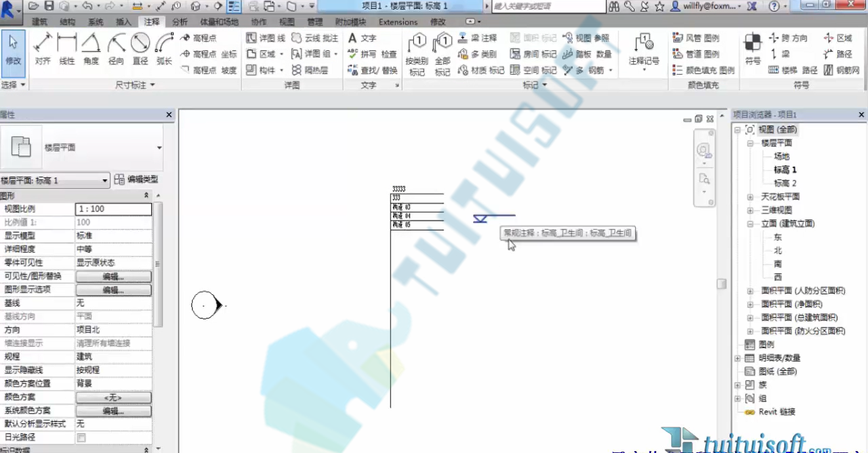The height and width of the screenshot is (453, 868).
Task: Run the 拼写检查 spelling check
Action: [372, 54]
